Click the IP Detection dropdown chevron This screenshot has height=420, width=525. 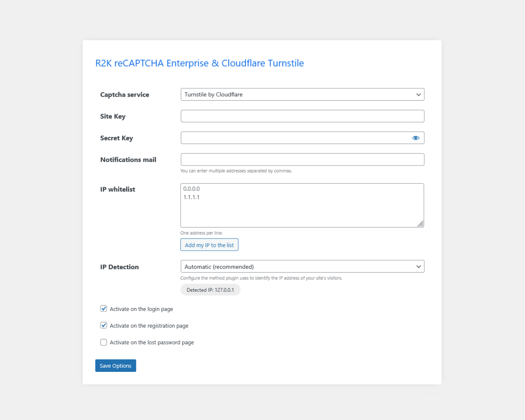point(419,266)
